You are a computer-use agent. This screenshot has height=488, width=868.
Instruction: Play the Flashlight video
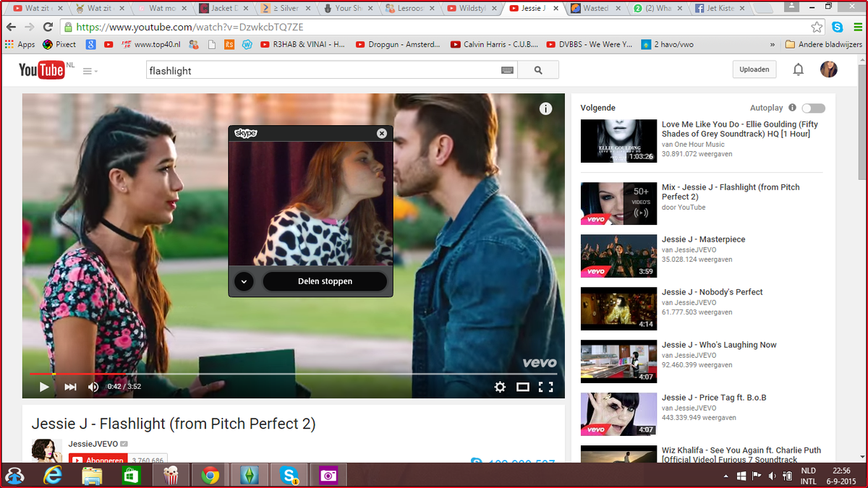tap(44, 387)
